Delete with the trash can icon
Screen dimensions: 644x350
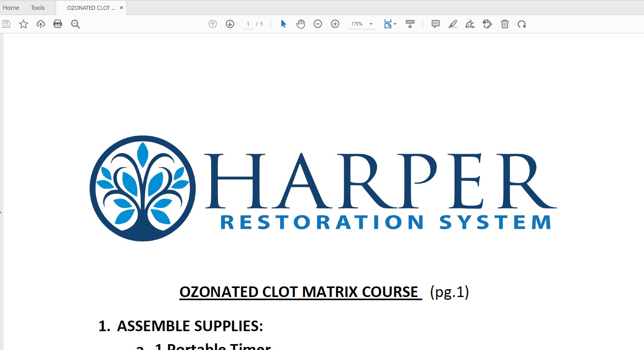tap(505, 24)
